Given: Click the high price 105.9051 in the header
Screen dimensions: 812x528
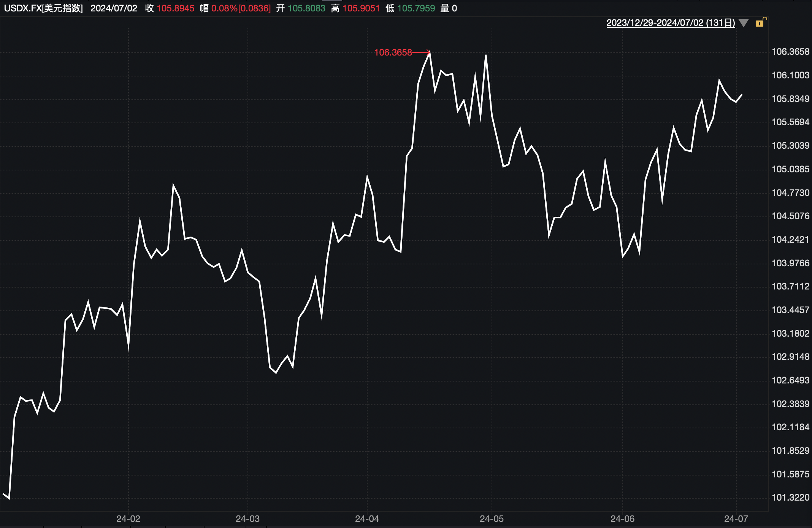Looking at the screenshot, I should [x=361, y=8].
